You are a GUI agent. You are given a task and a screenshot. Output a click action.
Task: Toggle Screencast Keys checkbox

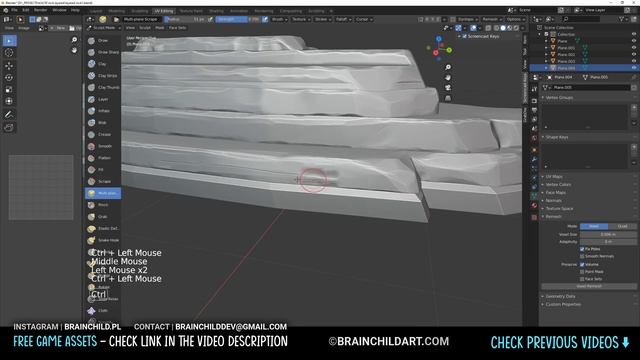tap(464, 36)
